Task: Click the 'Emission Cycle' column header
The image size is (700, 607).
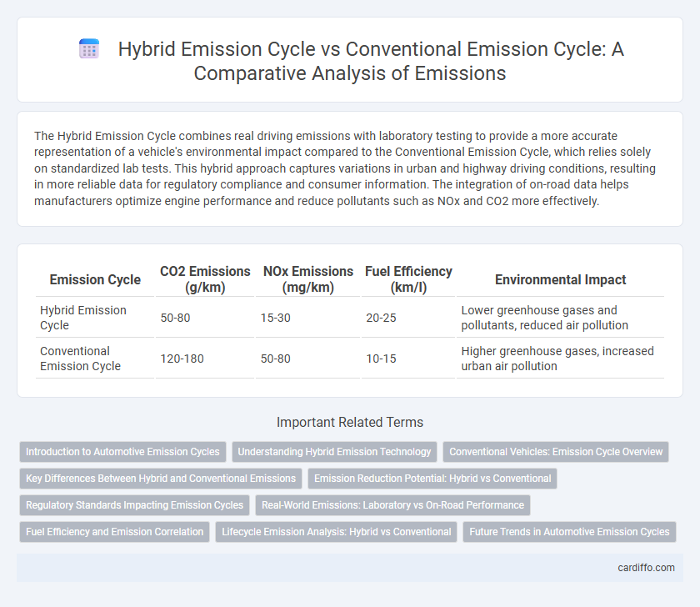Action: coord(95,279)
